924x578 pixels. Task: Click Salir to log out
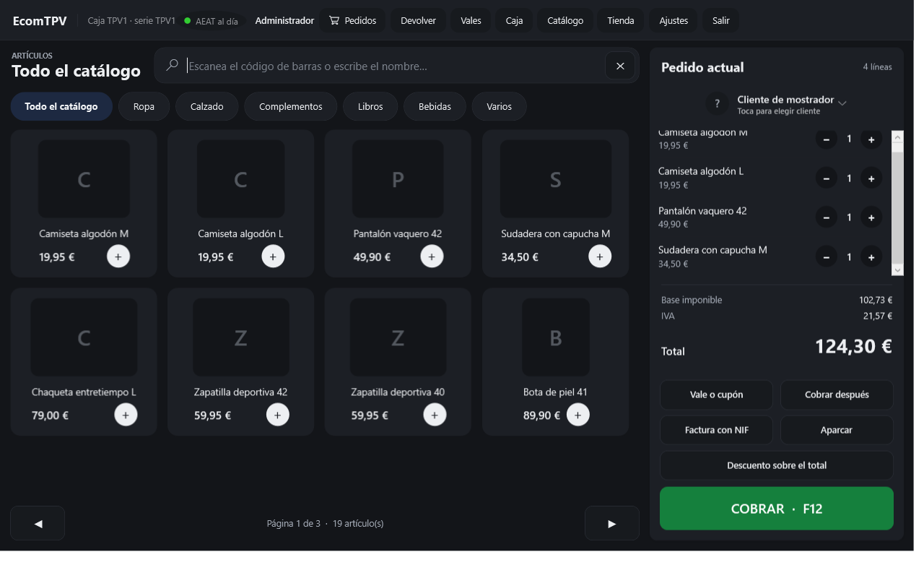(721, 21)
